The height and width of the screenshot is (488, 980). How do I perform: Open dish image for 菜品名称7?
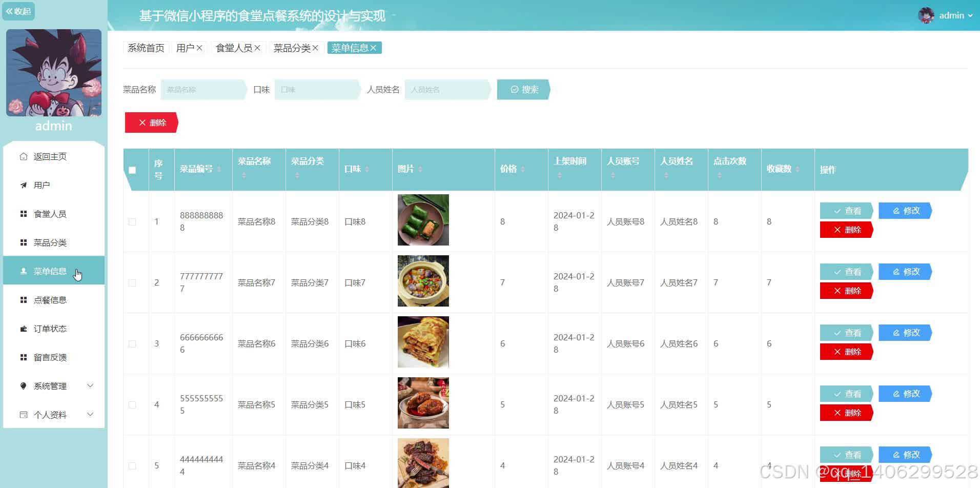(x=423, y=281)
